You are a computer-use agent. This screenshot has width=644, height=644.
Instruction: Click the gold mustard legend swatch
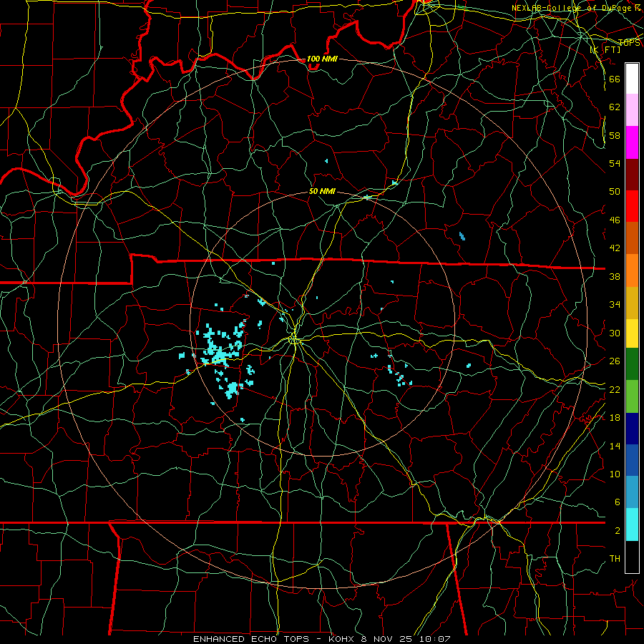click(x=632, y=303)
